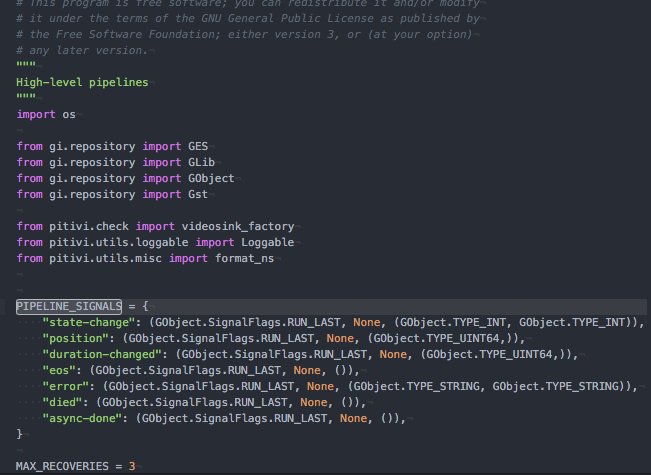Image resolution: width=651 pixels, height=475 pixels.
Task: Click the "duration-changed" dictionary key
Action: (x=102, y=355)
